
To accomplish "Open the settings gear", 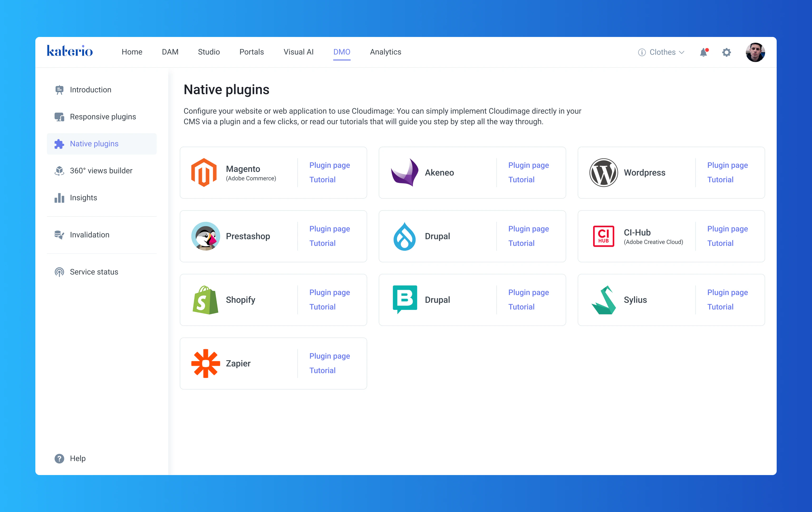I will (727, 52).
